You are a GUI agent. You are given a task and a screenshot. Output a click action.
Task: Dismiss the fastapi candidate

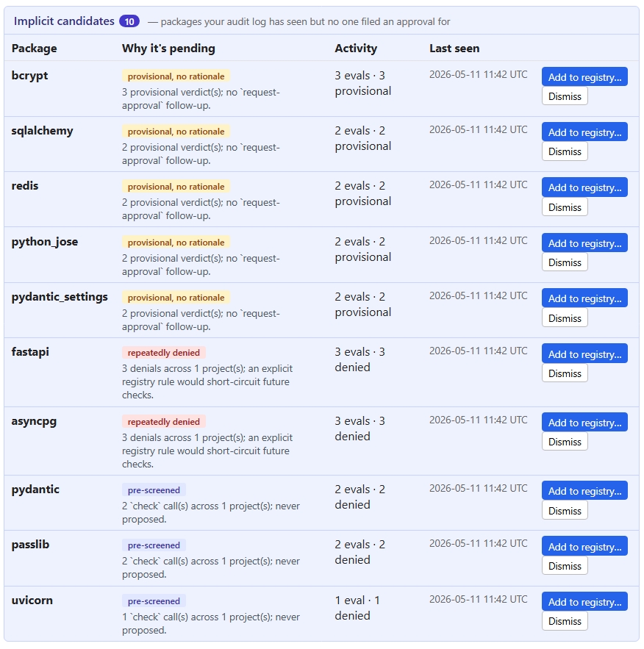565,373
